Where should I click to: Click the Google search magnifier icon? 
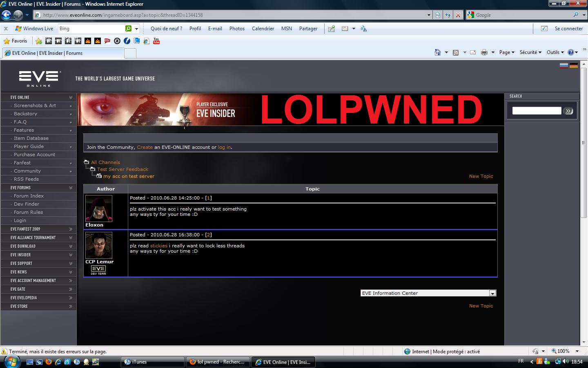(576, 15)
